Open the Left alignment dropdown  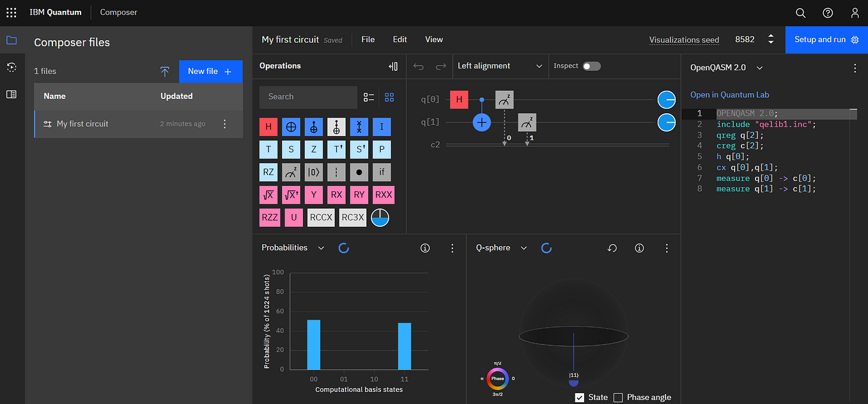(x=500, y=66)
